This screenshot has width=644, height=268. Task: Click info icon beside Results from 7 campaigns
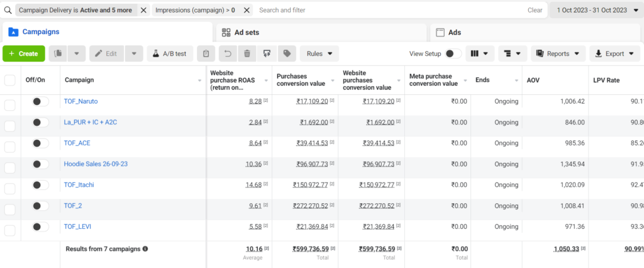coord(145,248)
